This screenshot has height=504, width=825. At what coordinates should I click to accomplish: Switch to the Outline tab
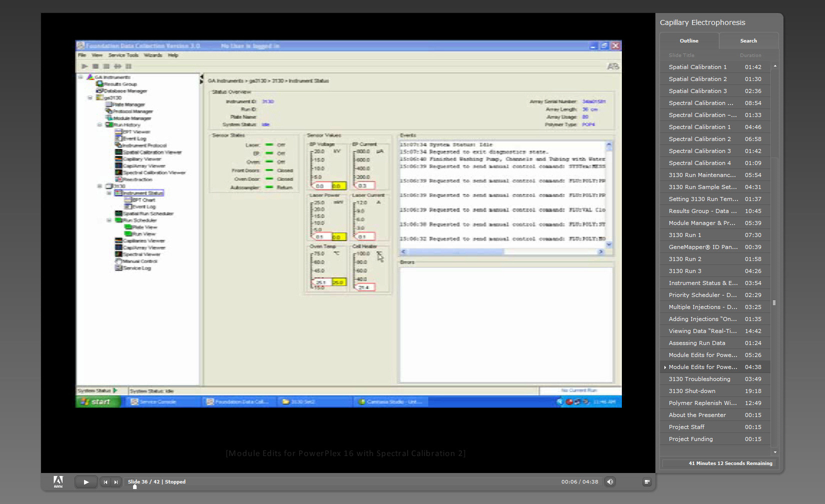click(689, 41)
